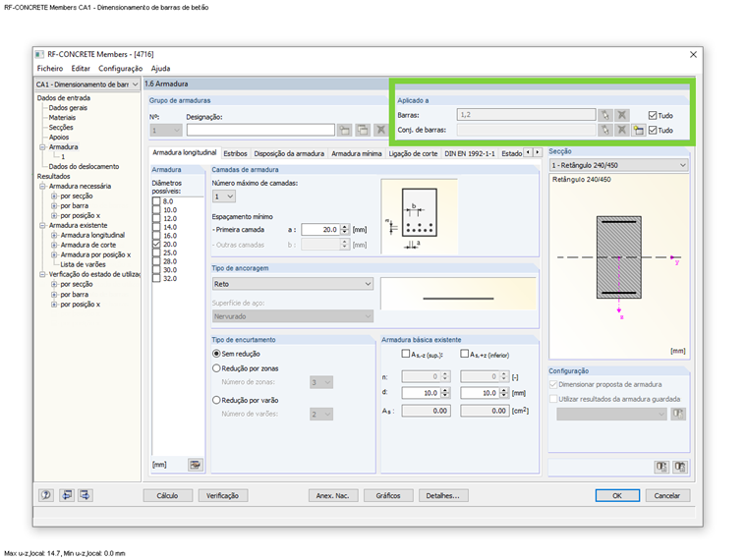Expand the Armadura longitudinal tree node
Screen dimensions: 747x560
(x=54, y=235)
